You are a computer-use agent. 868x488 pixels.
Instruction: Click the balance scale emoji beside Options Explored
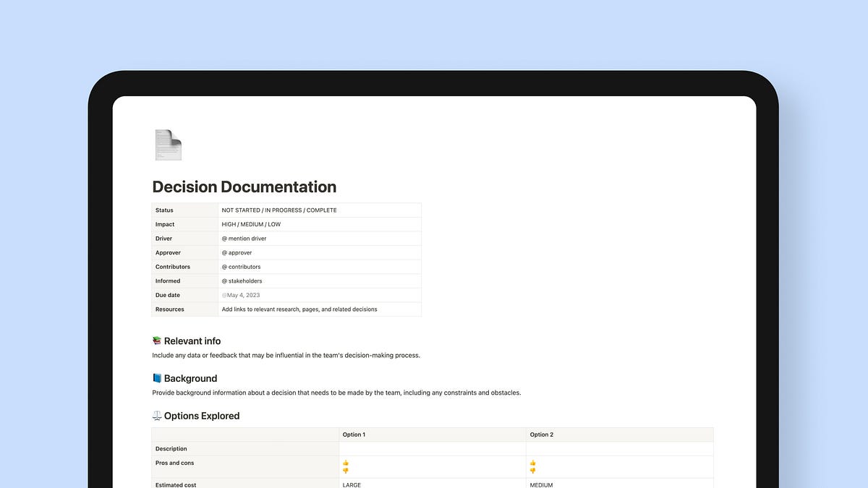(158, 415)
